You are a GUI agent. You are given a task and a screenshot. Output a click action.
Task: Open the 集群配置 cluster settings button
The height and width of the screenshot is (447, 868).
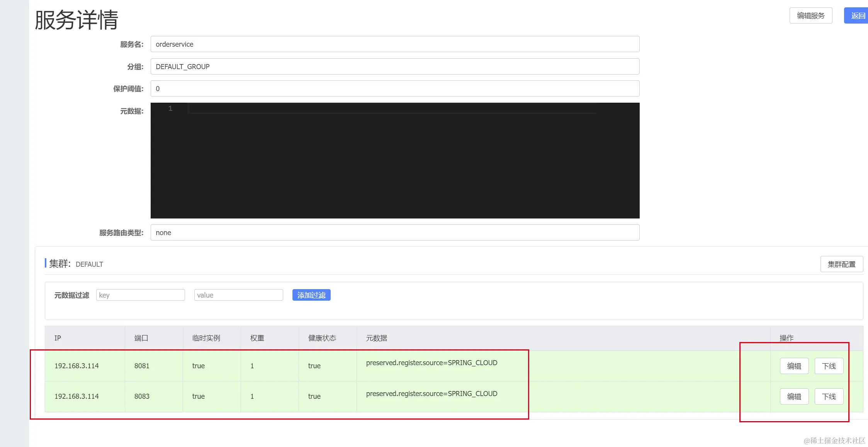point(841,264)
